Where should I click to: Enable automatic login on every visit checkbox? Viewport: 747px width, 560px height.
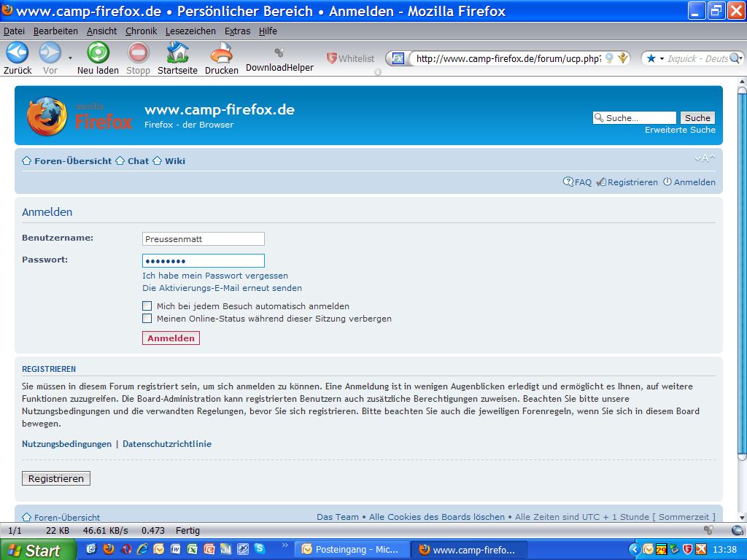(x=147, y=306)
